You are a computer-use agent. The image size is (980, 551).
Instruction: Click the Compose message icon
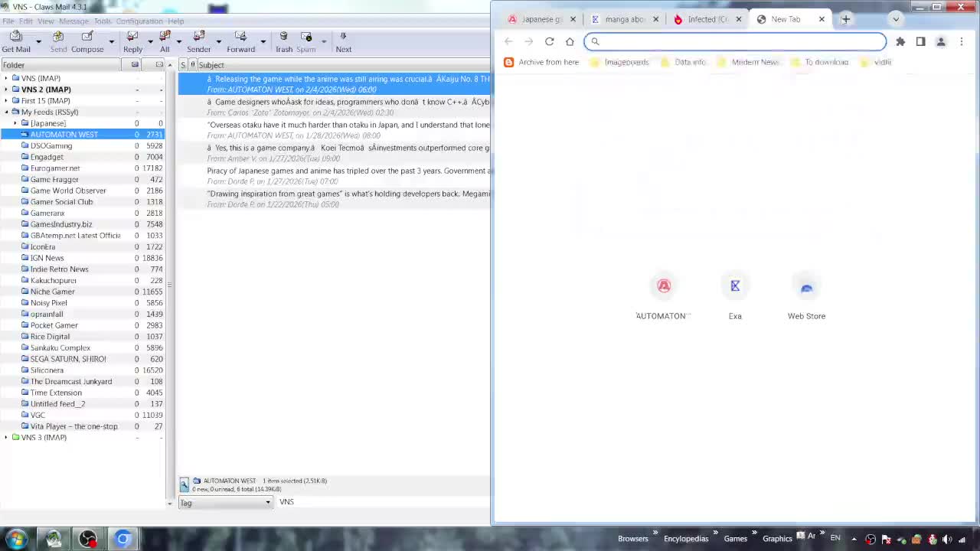click(87, 37)
